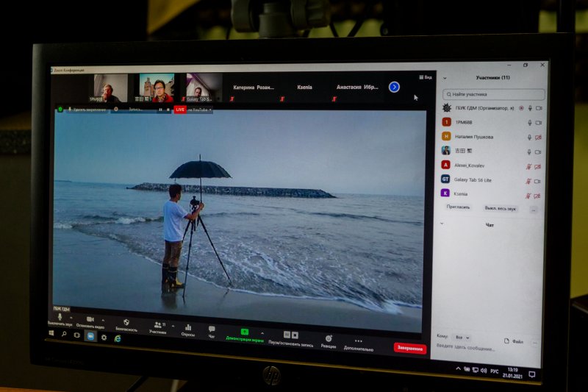This screenshot has height=392, width=588.
Task: Toggle Alexei_Kovalev muted microphone icon
Action: [528, 166]
